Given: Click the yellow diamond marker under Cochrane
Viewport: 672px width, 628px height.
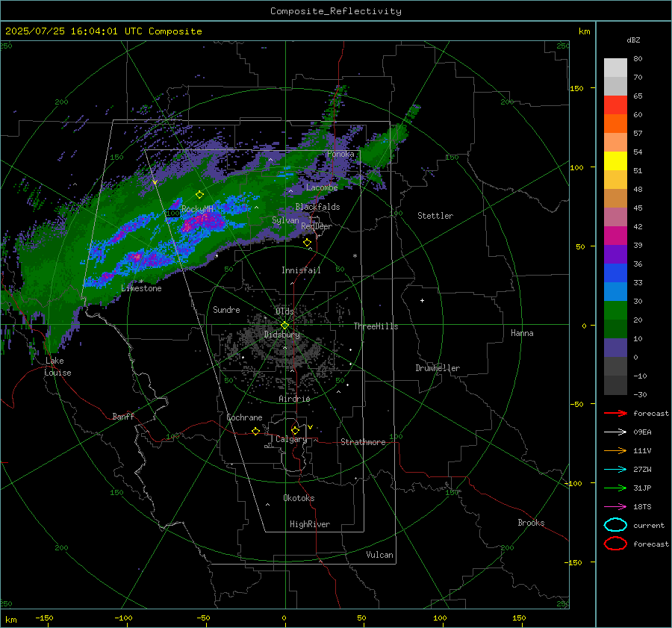Looking at the screenshot, I should pos(255,431).
